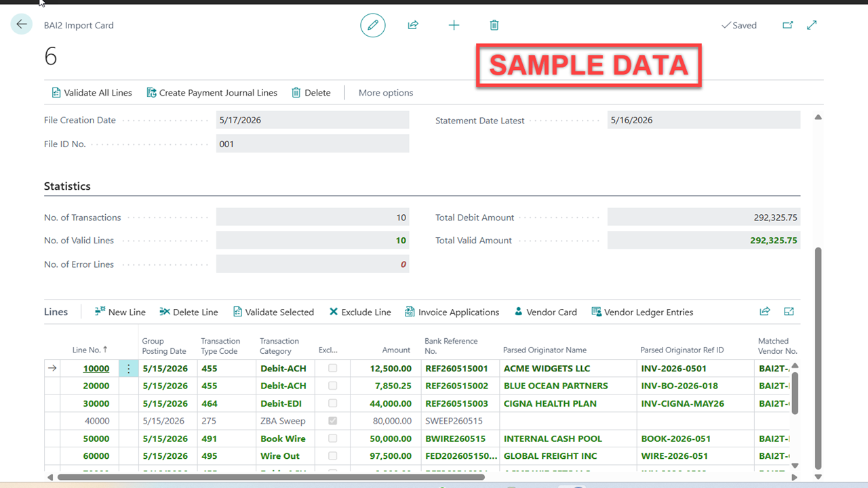Click Delete Line action
The width and height of the screenshot is (868, 488).
pos(189,312)
